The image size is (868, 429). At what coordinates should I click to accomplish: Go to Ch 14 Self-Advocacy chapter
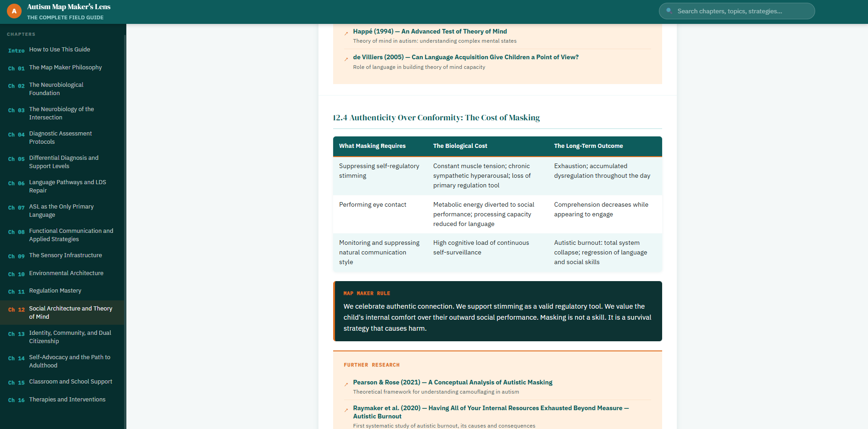point(62,361)
